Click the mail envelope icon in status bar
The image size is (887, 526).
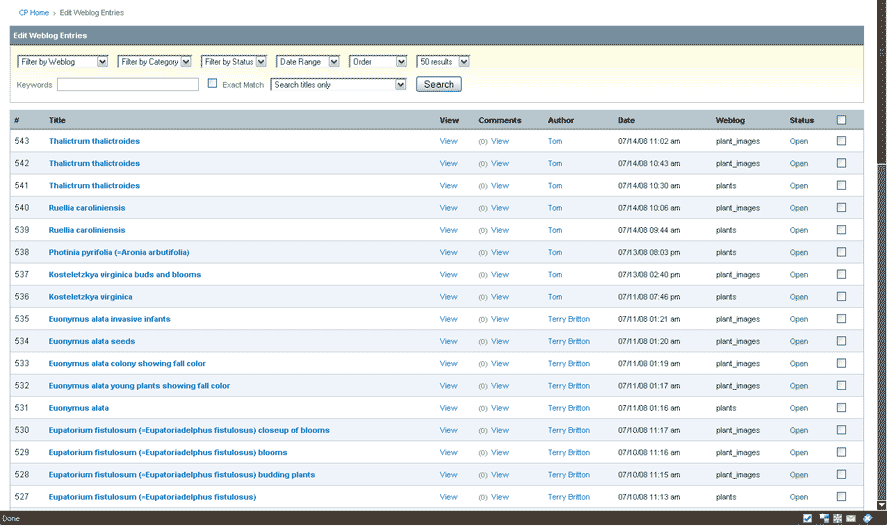pyautogui.click(x=851, y=518)
